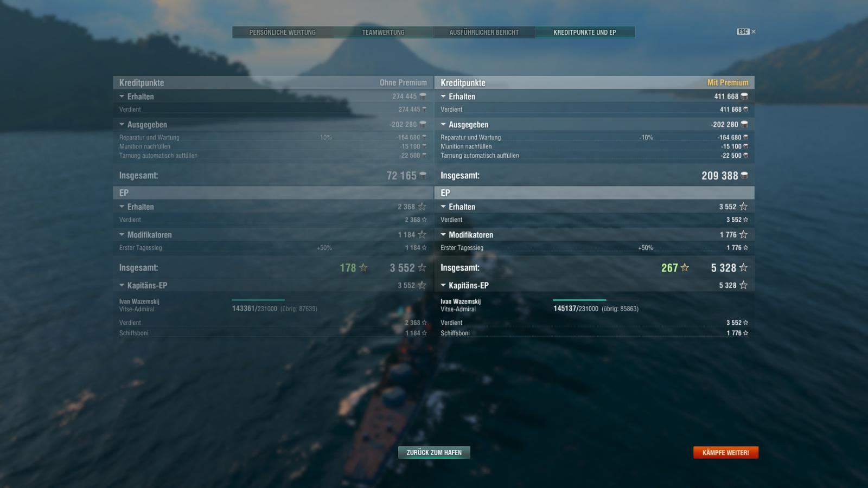Click the credits icon beside 209 388 total
The image size is (868, 488).
pyautogui.click(x=744, y=175)
